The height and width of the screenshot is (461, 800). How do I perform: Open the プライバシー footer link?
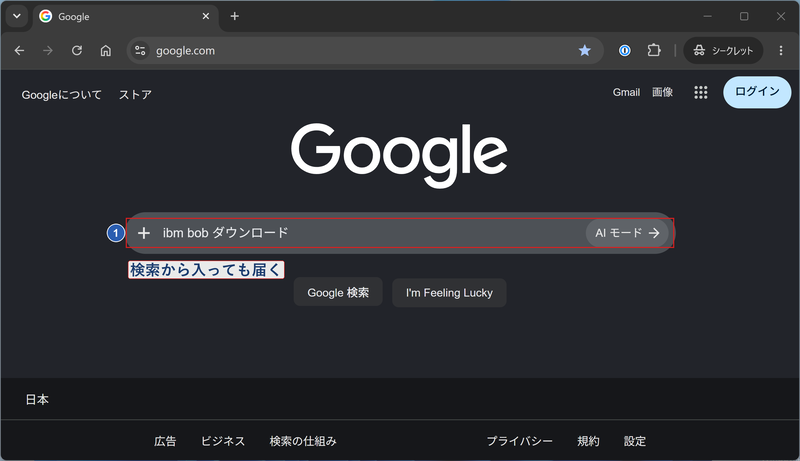click(x=519, y=441)
